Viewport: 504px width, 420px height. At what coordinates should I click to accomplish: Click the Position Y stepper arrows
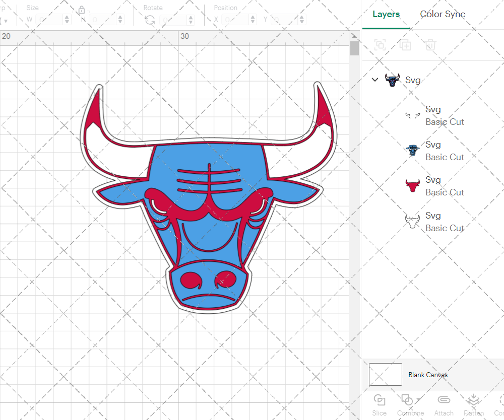[301, 20]
